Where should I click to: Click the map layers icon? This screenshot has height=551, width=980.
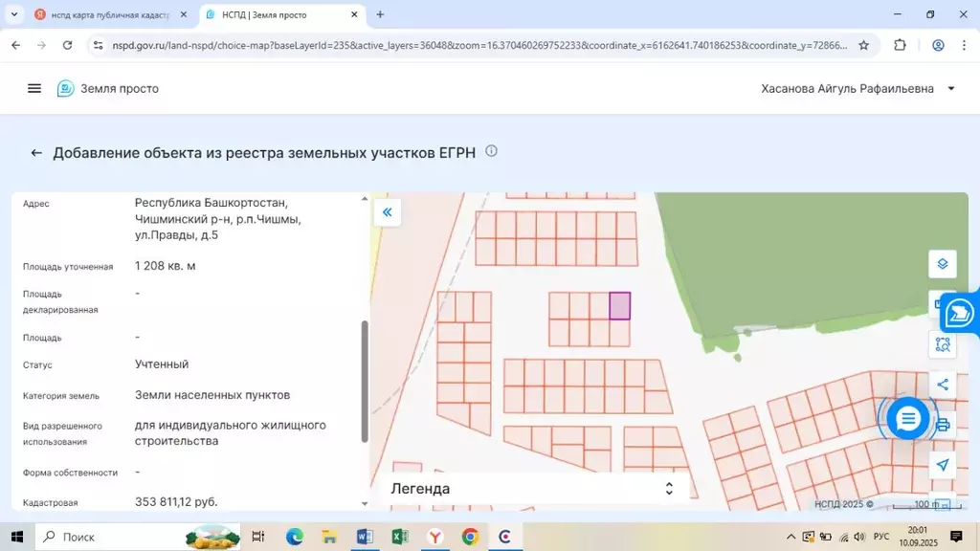click(942, 264)
